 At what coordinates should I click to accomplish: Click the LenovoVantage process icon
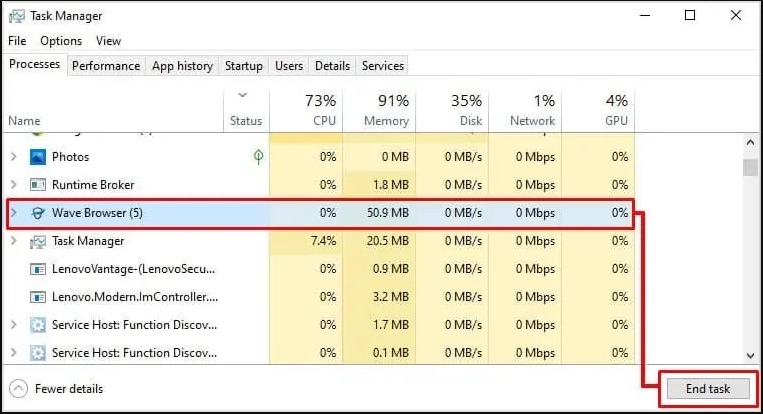pos(38,269)
